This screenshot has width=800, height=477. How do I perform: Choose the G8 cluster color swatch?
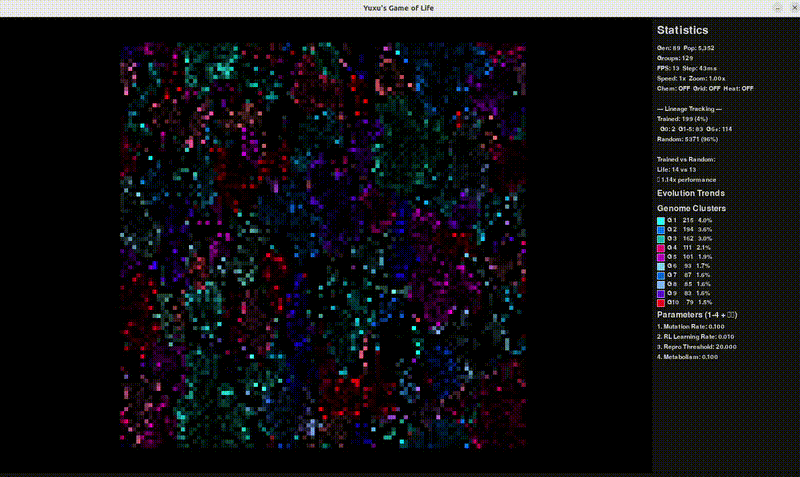[x=661, y=285]
